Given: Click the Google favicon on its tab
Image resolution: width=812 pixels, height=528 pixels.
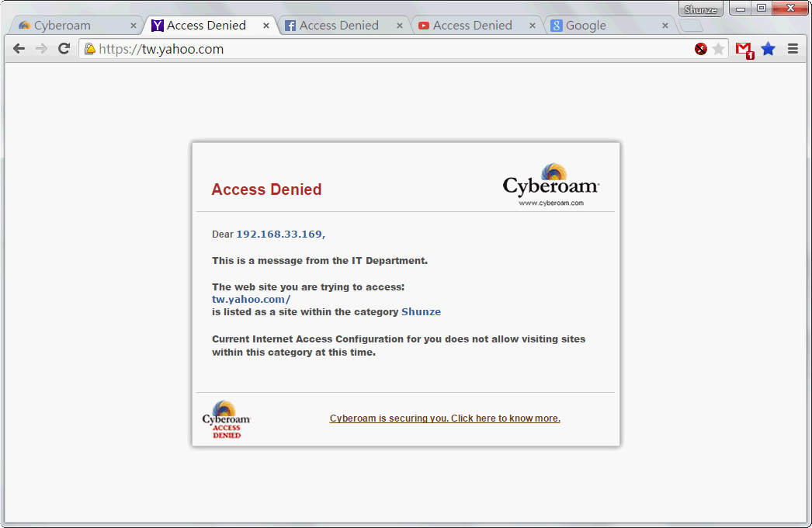Looking at the screenshot, I should pos(556,26).
